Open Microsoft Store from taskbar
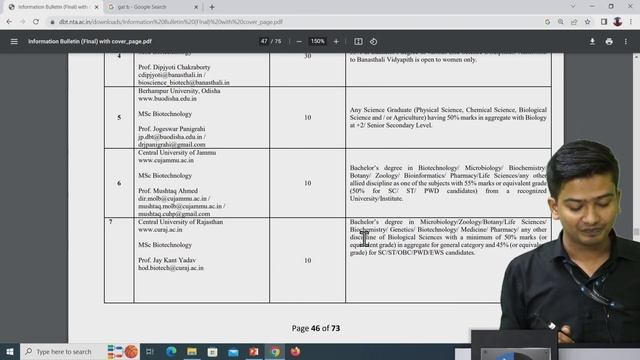 212,351
